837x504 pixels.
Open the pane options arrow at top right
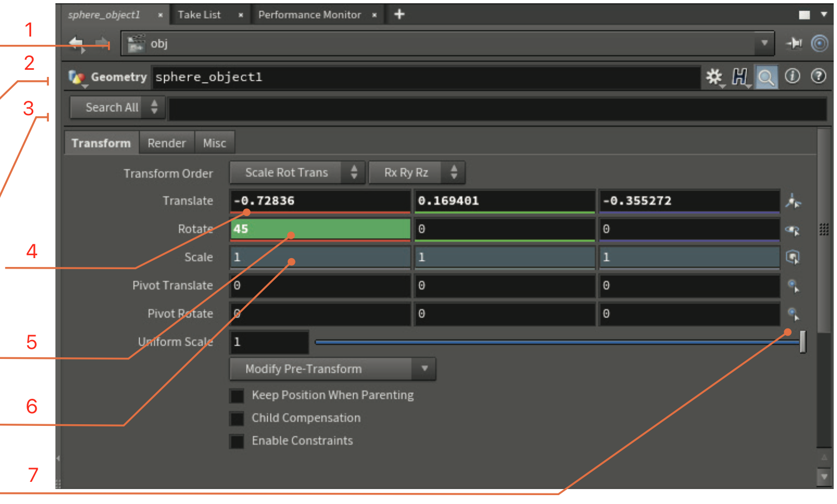(x=824, y=14)
